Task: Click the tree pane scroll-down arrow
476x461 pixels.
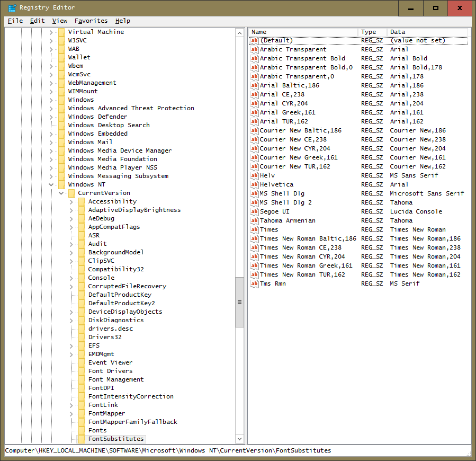Action: click(240, 439)
